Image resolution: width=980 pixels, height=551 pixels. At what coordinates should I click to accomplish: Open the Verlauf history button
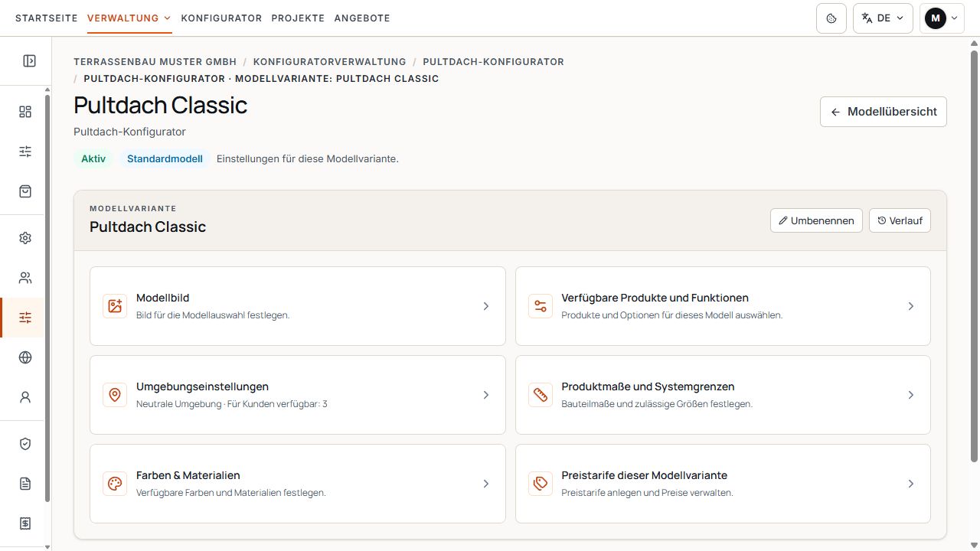(x=900, y=220)
